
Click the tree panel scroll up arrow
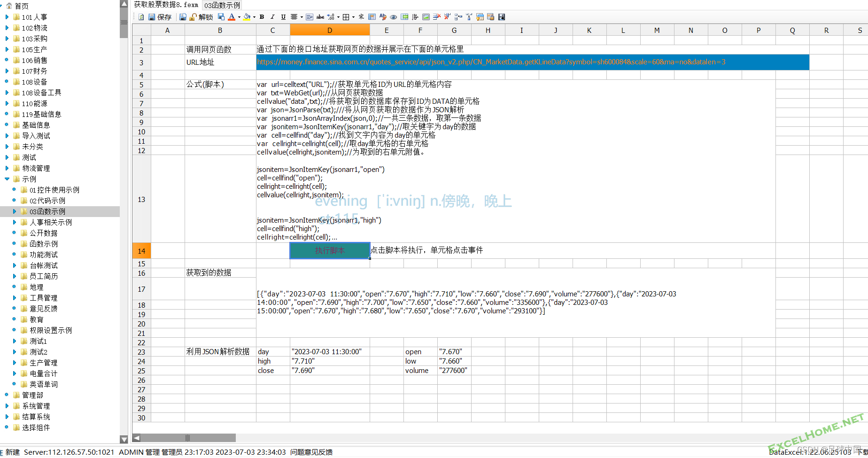tap(124, 4)
